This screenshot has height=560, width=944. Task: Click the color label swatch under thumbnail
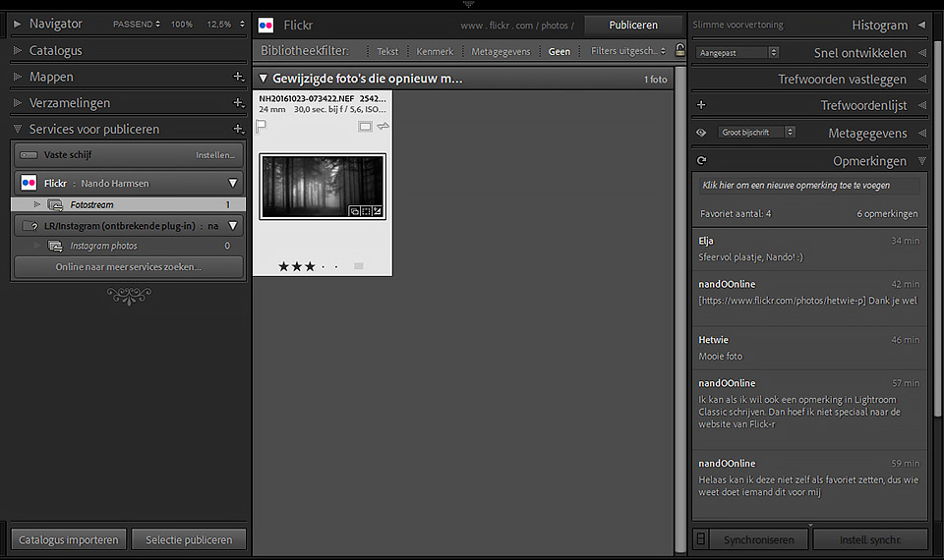tap(359, 266)
